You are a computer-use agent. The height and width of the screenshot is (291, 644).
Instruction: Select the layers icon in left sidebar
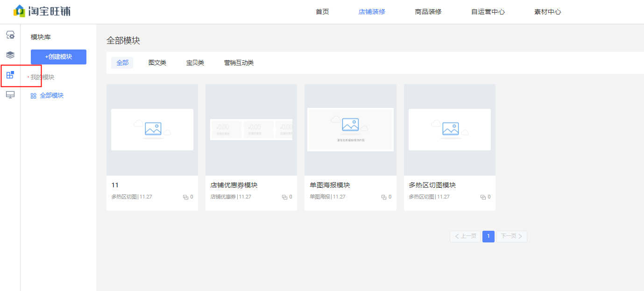10,54
